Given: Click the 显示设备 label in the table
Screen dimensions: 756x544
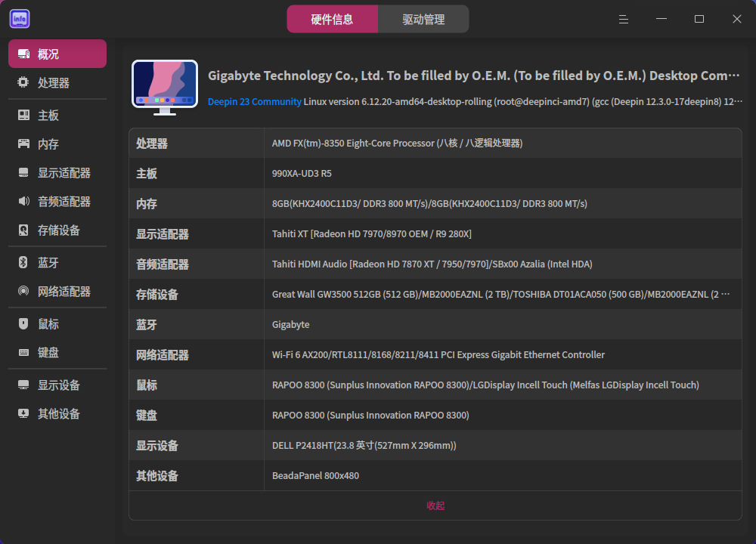Looking at the screenshot, I should pos(157,445).
